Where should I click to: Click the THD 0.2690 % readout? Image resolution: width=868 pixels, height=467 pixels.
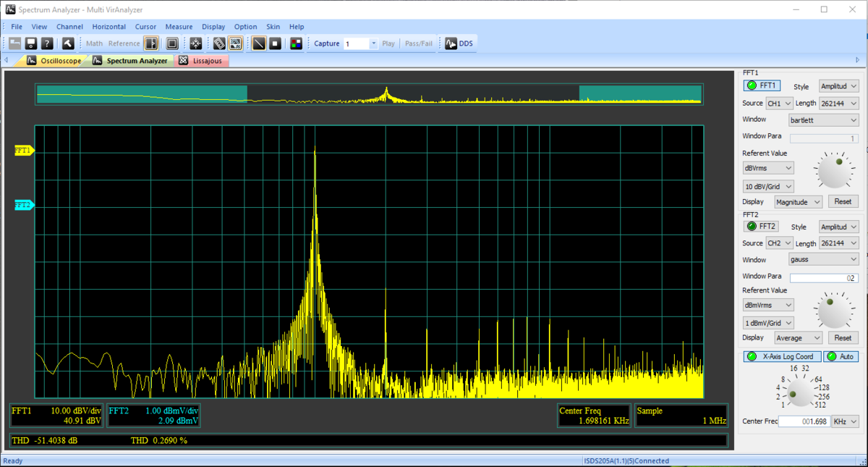159,440
